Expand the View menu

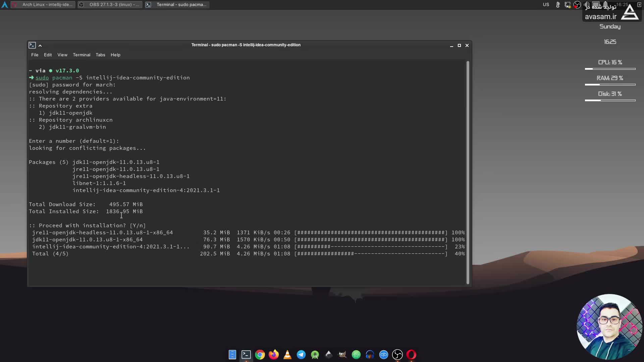62,55
